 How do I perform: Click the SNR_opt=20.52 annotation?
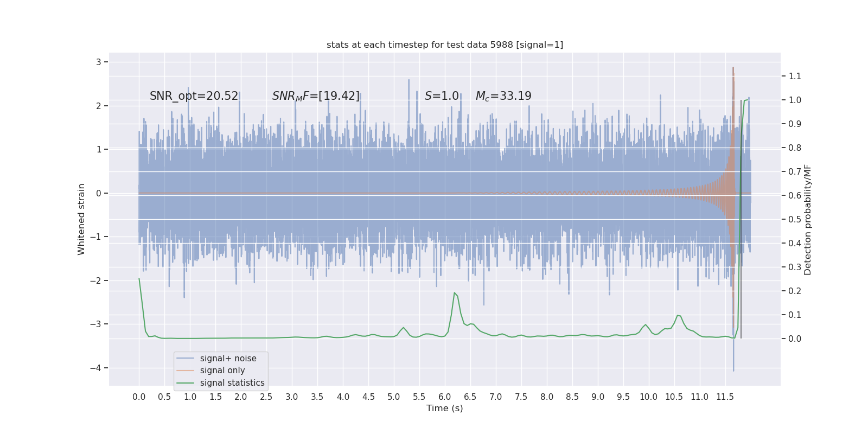click(194, 96)
